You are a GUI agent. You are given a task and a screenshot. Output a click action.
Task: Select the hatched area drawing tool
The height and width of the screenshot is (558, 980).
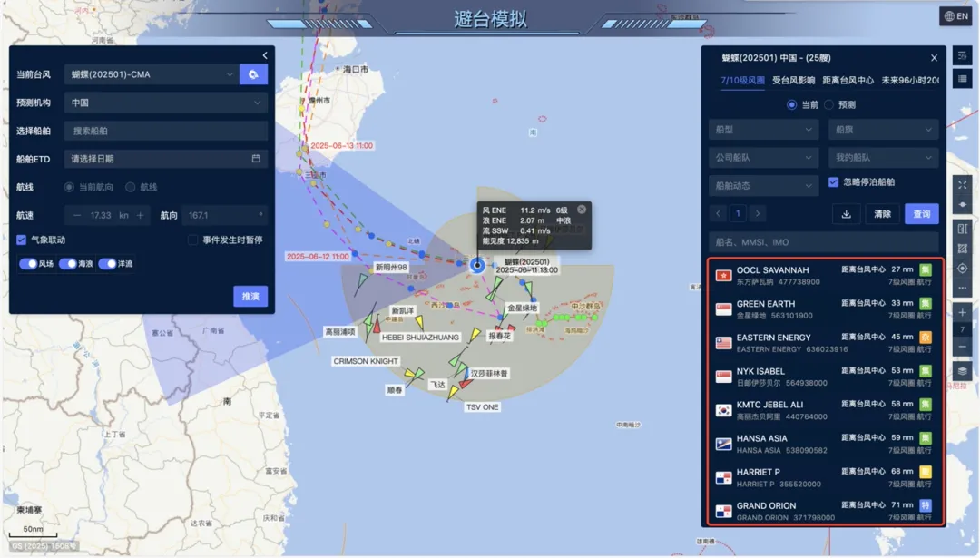[963, 249]
